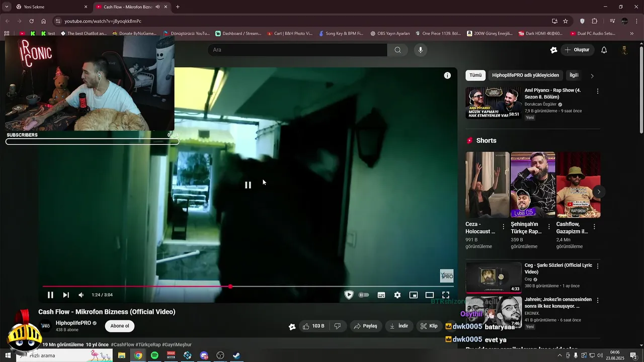
Task: Click the shield icon in player controls
Action: click(x=349, y=295)
